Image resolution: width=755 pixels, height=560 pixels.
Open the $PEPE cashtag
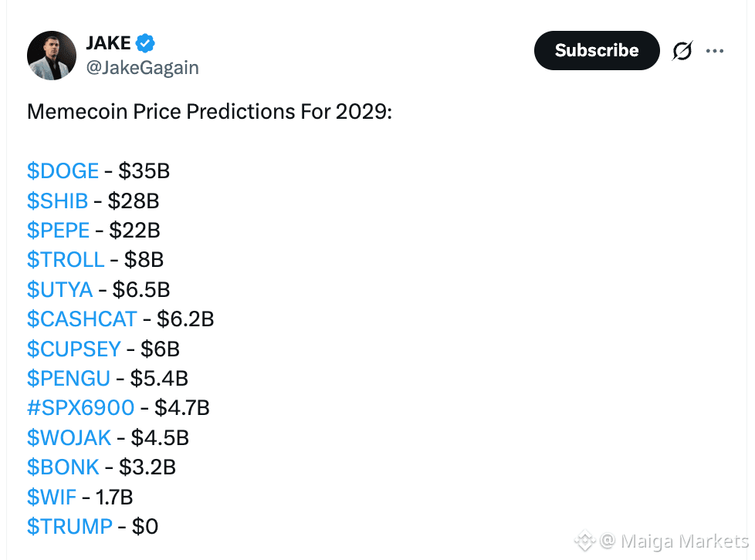point(58,231)
